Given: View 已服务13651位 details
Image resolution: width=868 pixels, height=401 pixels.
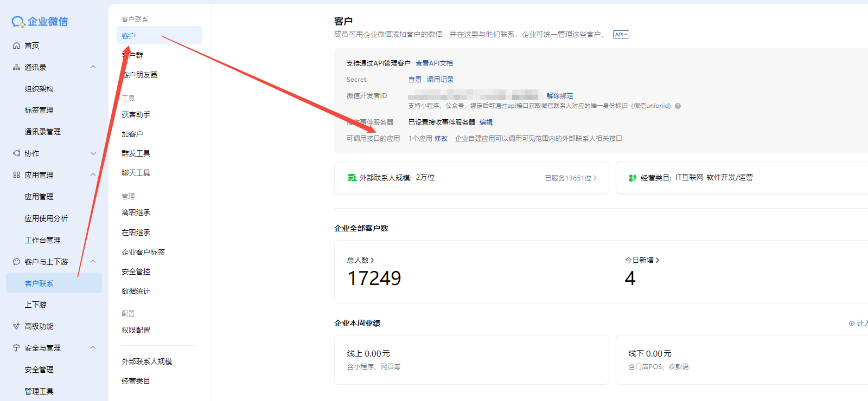Looking at the screenshot, I should coord(570,178).
